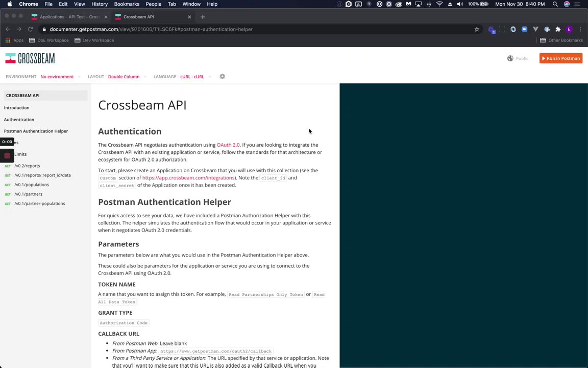This screenshot has width=588, height=368.
Task: Close the Applications - API Test tab
Action: click(x=106, y=17)
